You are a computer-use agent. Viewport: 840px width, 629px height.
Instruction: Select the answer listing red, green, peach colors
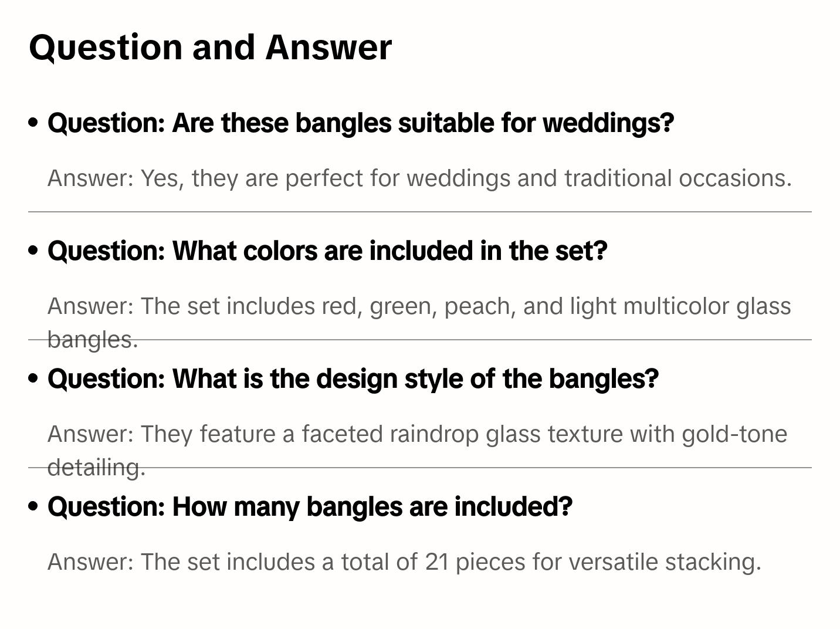coord(419,306)
